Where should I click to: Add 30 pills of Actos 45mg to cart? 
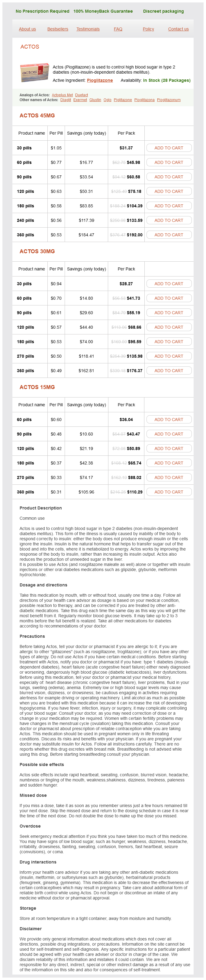(x=169, y=148)
